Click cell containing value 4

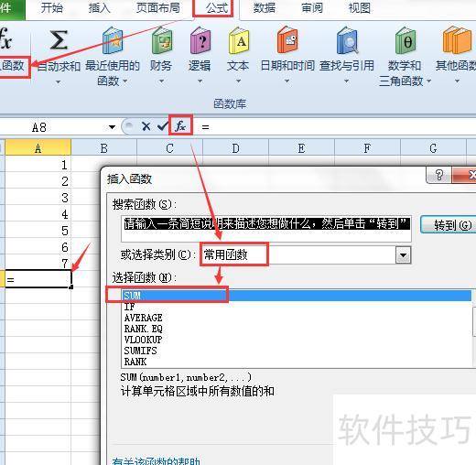38,214
